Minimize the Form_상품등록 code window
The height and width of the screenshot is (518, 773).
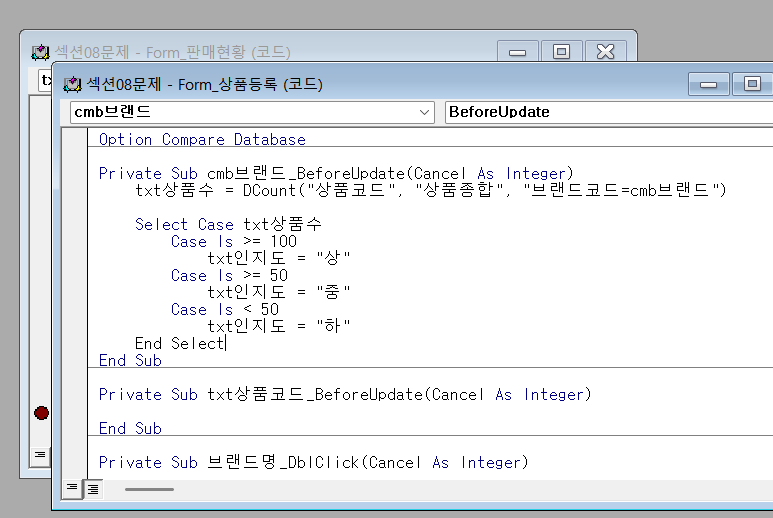(708, 84)
